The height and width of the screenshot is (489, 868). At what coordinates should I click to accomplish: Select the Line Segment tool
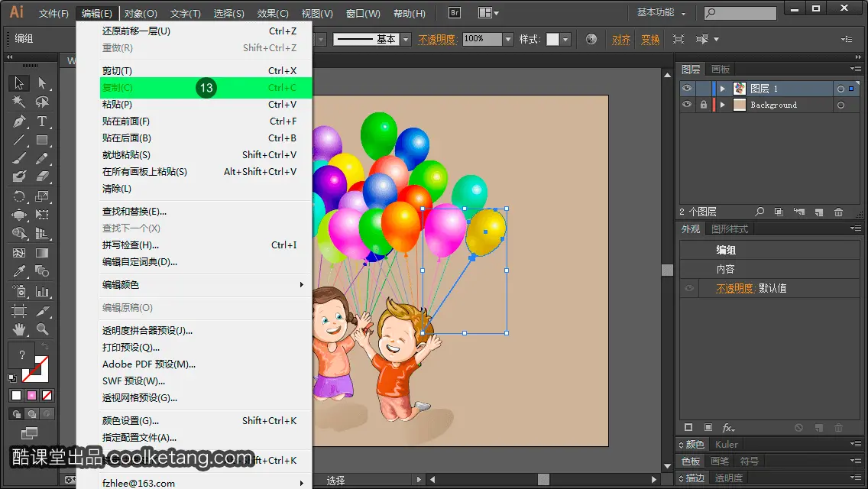(19, 140)
